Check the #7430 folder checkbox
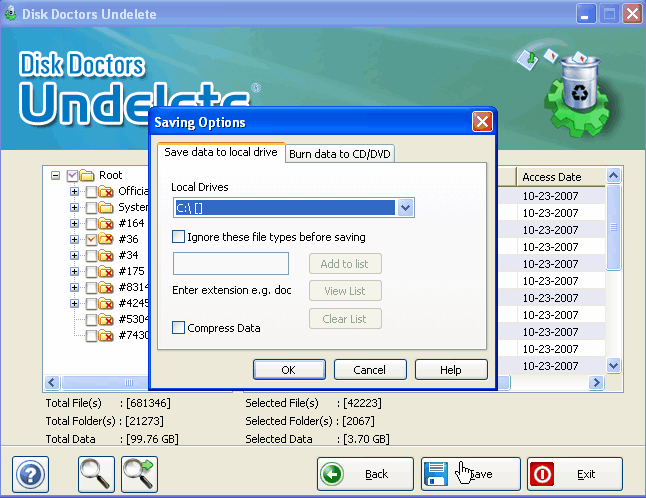 click(91, 336)
